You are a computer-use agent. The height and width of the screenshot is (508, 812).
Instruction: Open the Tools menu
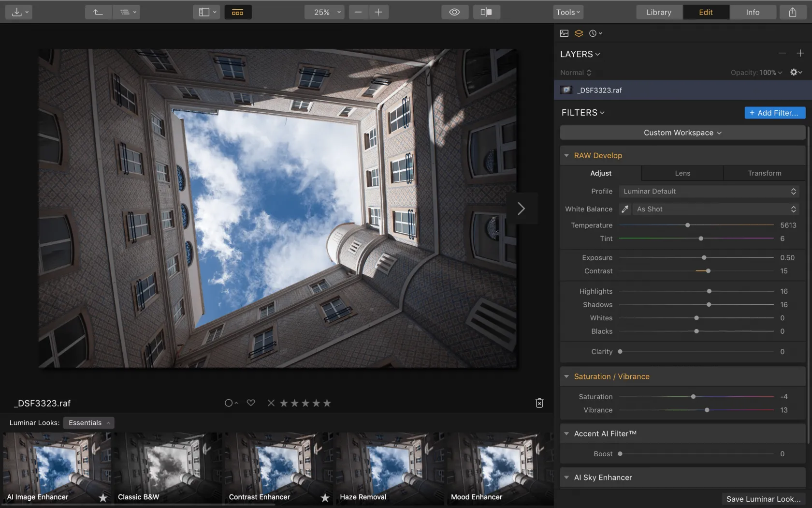tap(568, 12)
